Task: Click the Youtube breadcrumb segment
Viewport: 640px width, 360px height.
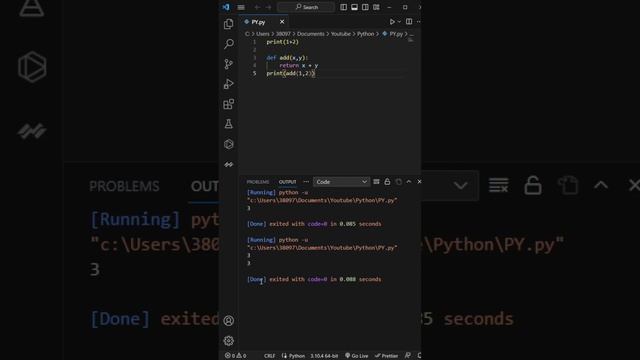Action: click(341, 34)
